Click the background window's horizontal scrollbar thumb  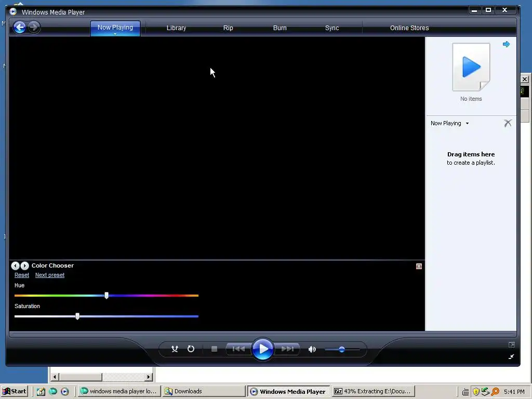point(81,377)
